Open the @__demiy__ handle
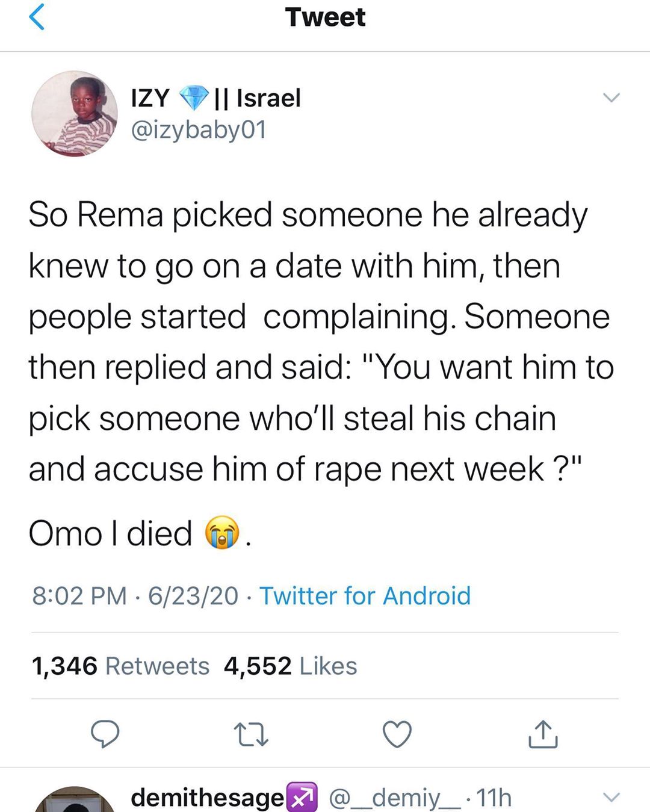Viewport: 650px width, 812px height. pos(395,798)
